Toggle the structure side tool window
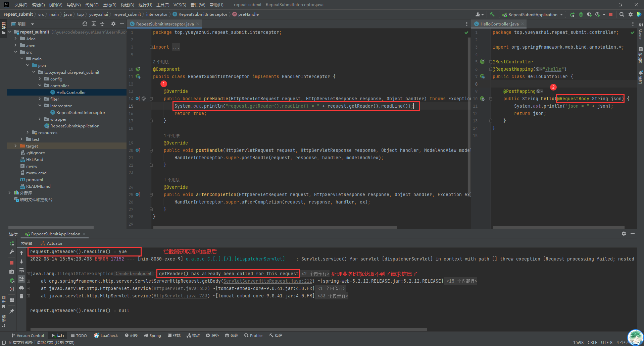The height and width of the screenshot is (346, 644). tap(3, 321)
